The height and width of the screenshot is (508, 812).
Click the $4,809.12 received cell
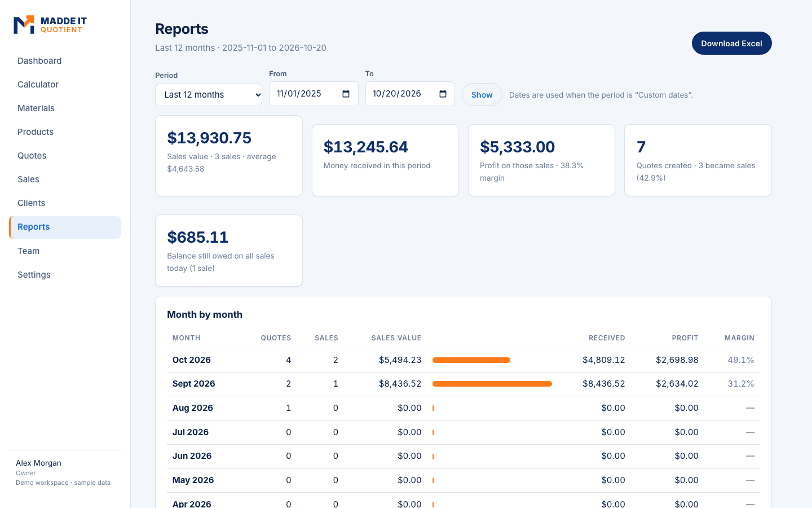[604, 360]
